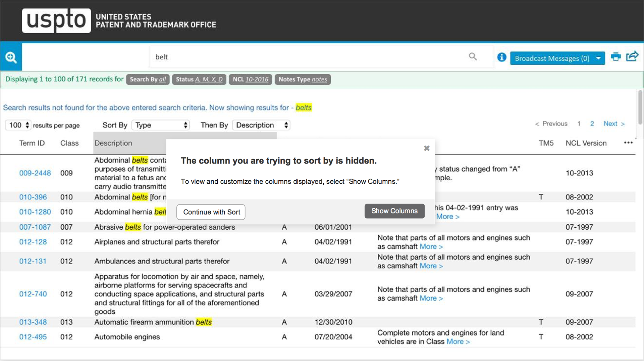Open the Then By Description dropdown
The height and width of the screenshot is (361, 644).
(261, 125)
